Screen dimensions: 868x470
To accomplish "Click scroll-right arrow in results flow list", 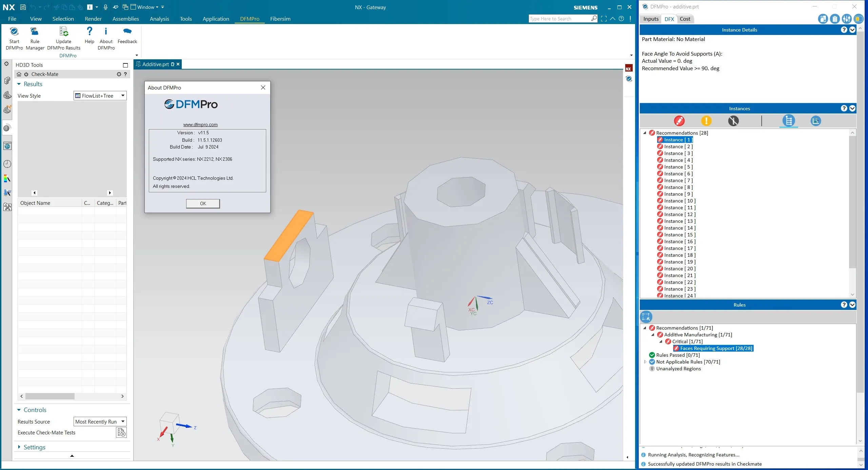I will click(x=110, y=193).
